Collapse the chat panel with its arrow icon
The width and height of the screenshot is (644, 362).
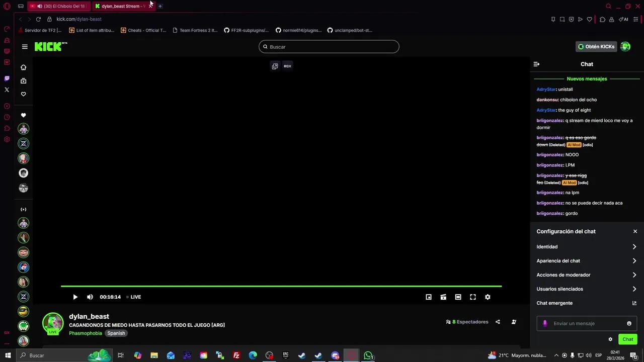[x=536, y=64]
